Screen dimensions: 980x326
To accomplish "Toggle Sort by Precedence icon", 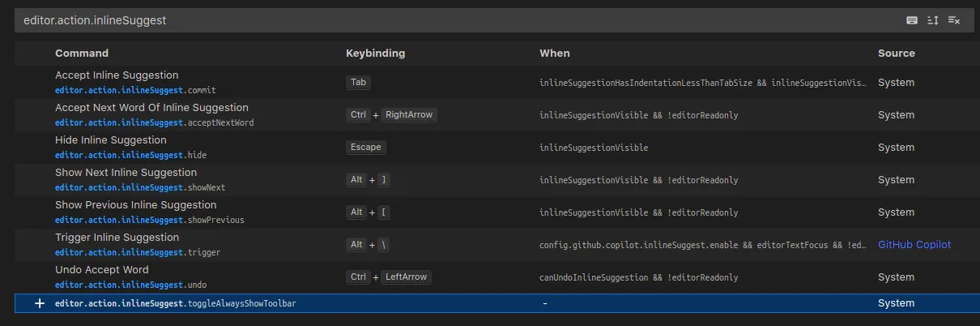I will [933, 20].
